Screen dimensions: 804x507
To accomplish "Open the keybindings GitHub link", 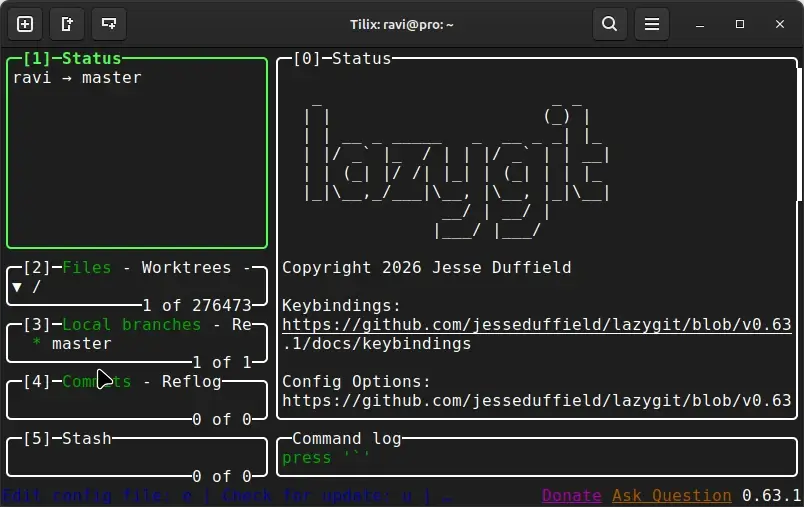I will 536,325.
